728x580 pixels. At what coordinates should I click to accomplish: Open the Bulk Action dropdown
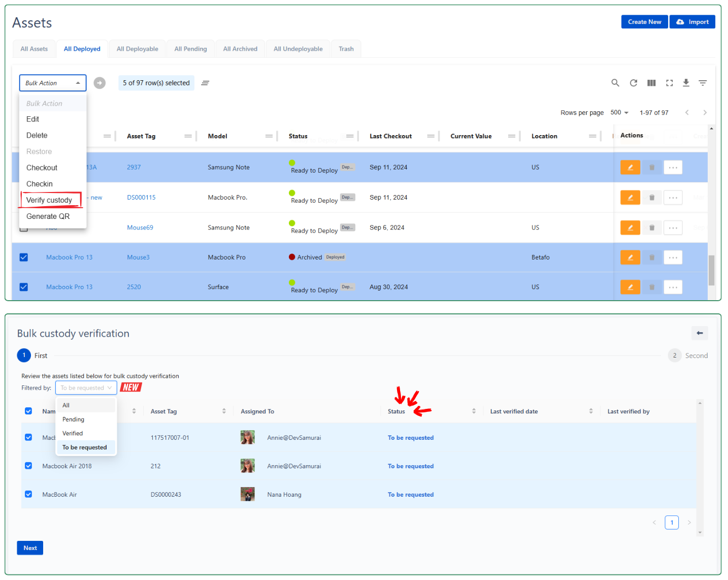53,83
